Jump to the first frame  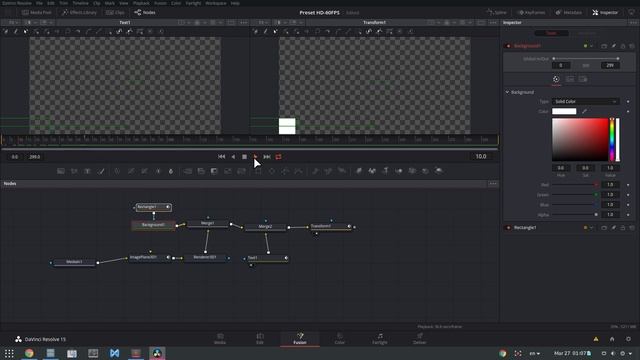pos(222,157)
